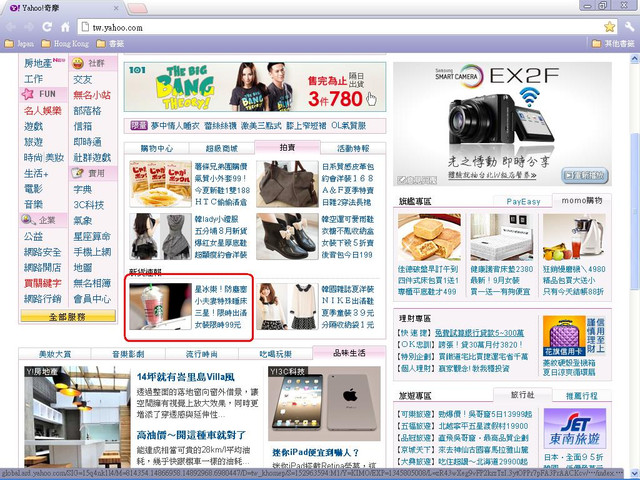
Task: Open the 星座算命 sidebar link
Action: 92,236
